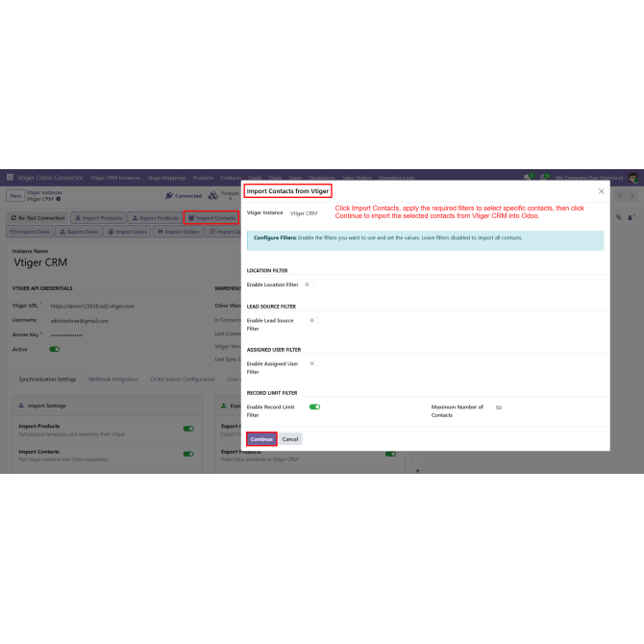This screenshot has height=644, width=644.
Task: Toggle the Active switch on the instance form
Action: pos(55,349)
